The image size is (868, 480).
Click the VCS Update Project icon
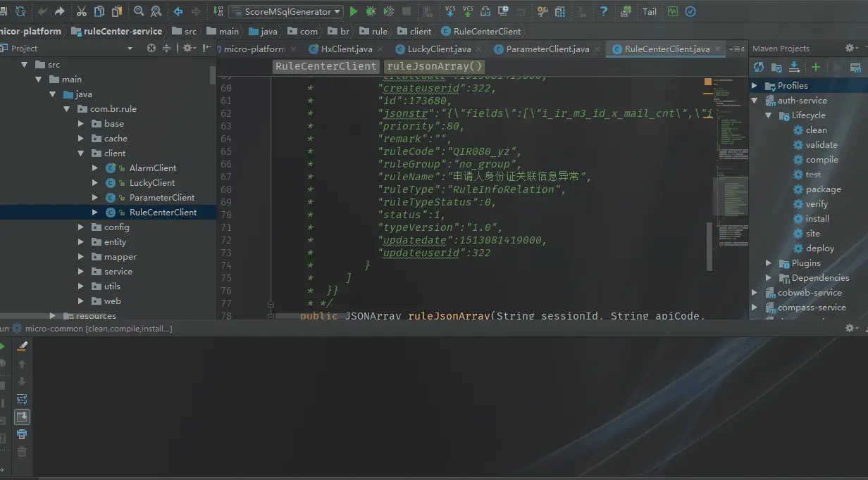(450, 11)
